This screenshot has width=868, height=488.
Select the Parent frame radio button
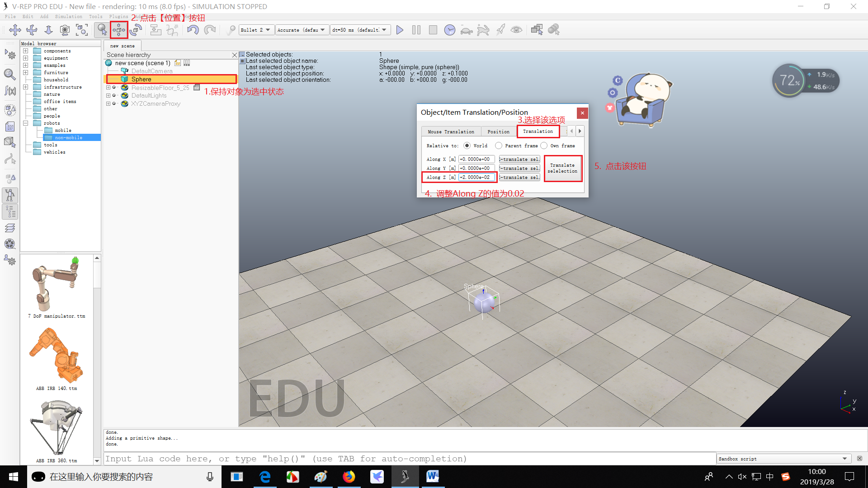click(x=499, y=145)
